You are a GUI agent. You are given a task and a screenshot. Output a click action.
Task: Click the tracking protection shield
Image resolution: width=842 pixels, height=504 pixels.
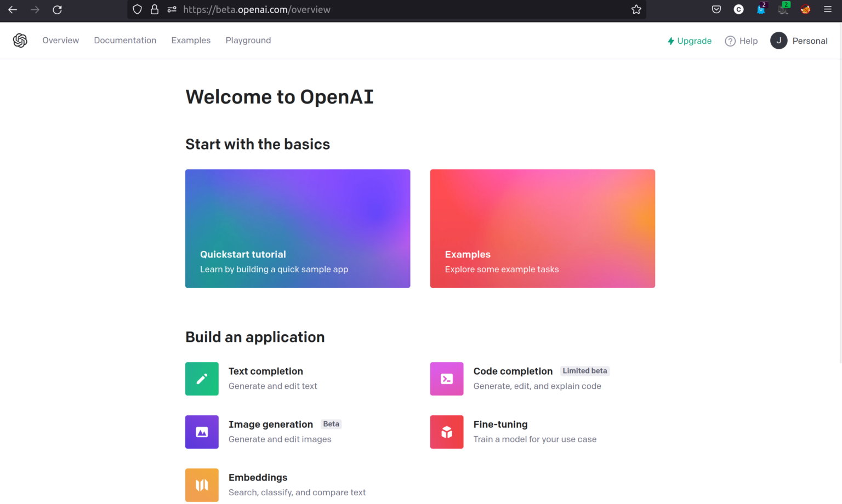137,9
